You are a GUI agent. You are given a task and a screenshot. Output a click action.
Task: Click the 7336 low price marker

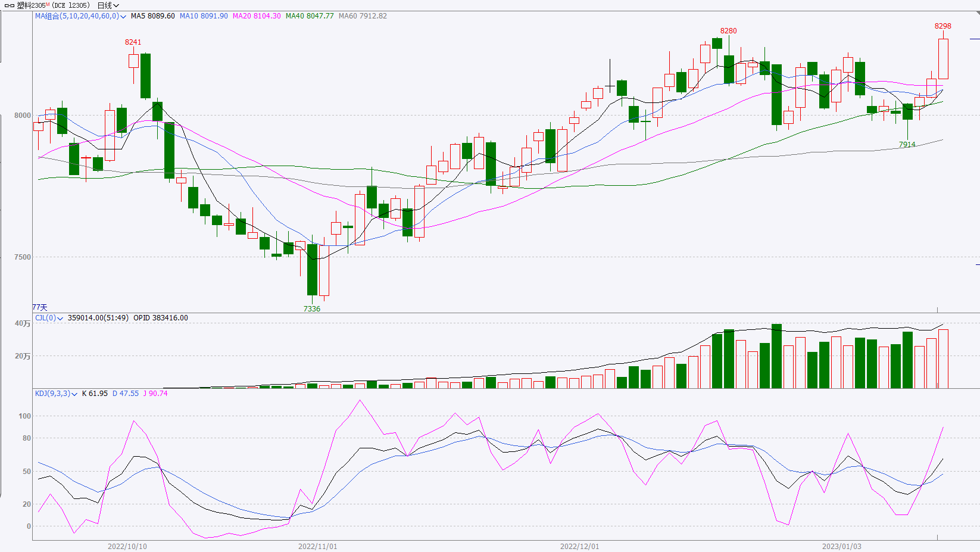pos(311,309)
